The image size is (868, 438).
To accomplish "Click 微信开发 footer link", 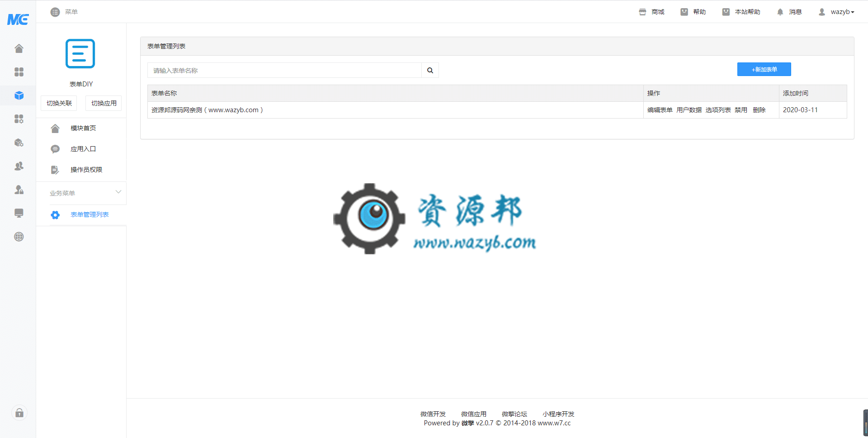I will [433, 414].
